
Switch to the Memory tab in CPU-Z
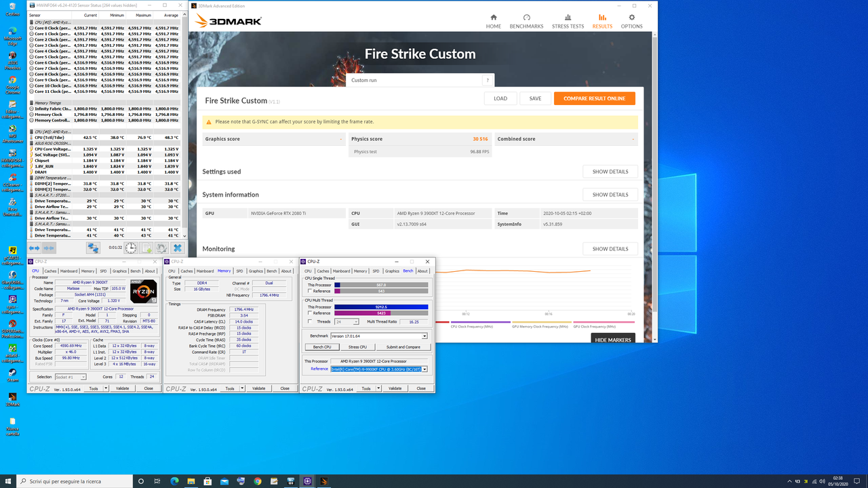(360, 270)
